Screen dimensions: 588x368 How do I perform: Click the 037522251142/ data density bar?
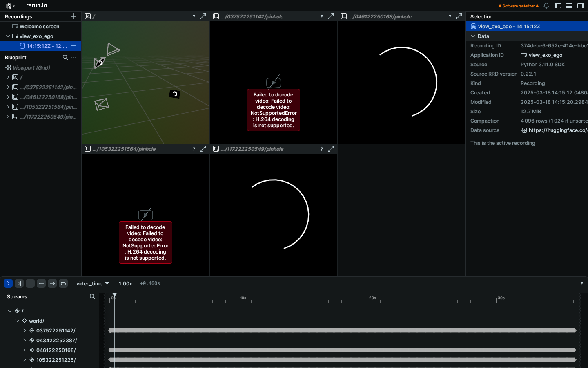click(342, 330)
